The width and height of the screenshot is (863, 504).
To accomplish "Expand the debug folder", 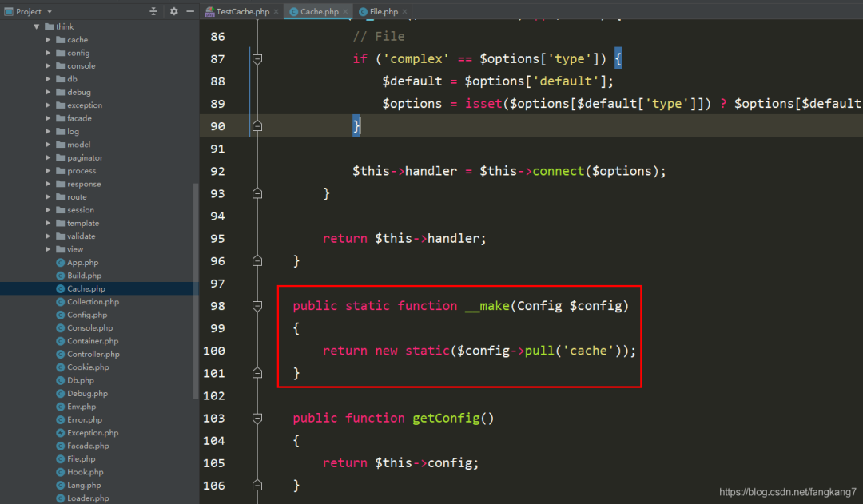I will [x=48, y=92].
